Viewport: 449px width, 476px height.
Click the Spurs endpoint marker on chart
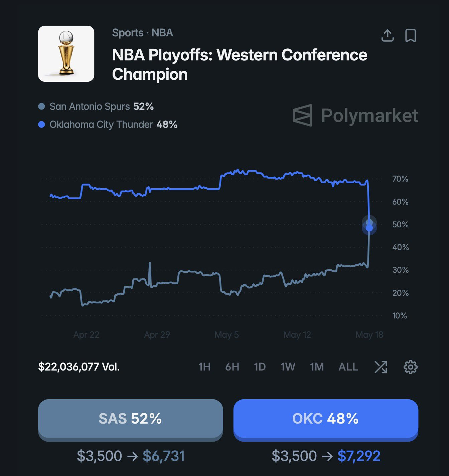click(369, 222)
